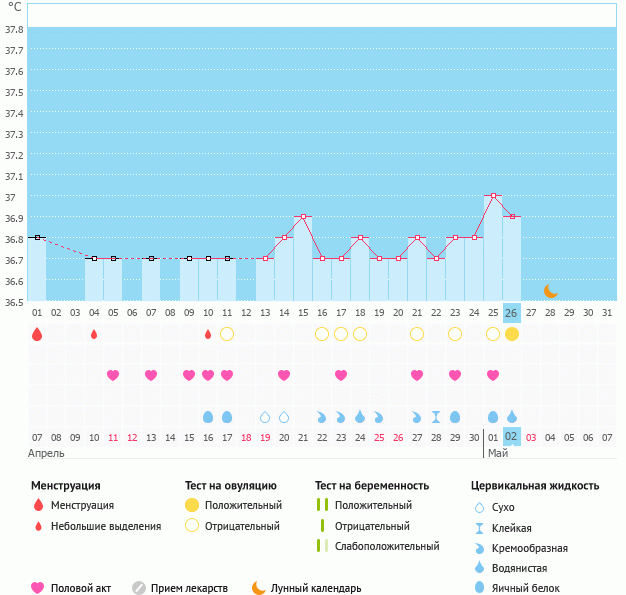Click the "Прием лекарств" legend item
Image resolution: width=626 pixels, height=595 pixels.
click(189, 588)
